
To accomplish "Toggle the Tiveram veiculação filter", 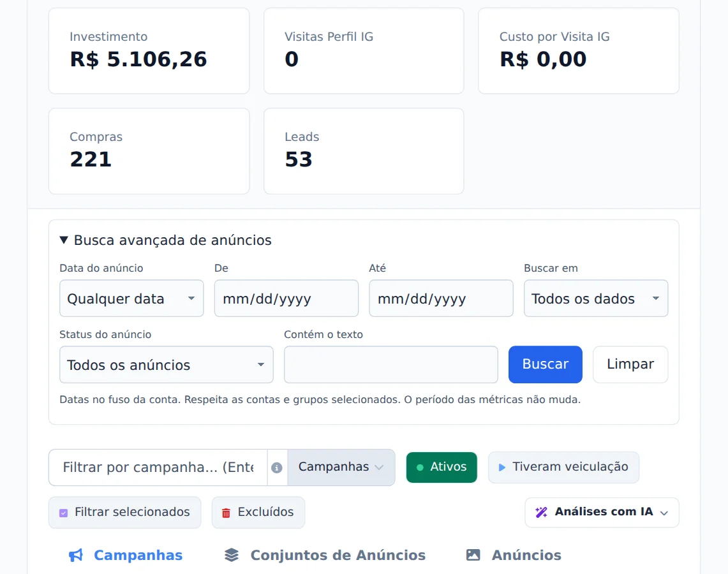I will [x=563, y=467].
